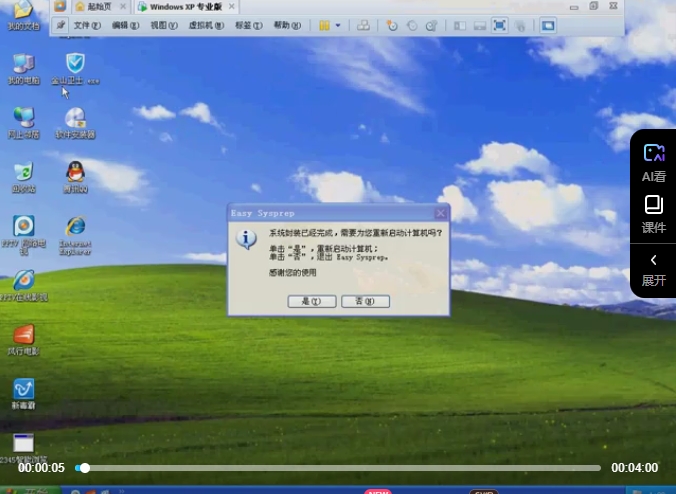Viewport: 676px width, 494px height.
Task: Expand the side panel with 展开
Action: 654,270
